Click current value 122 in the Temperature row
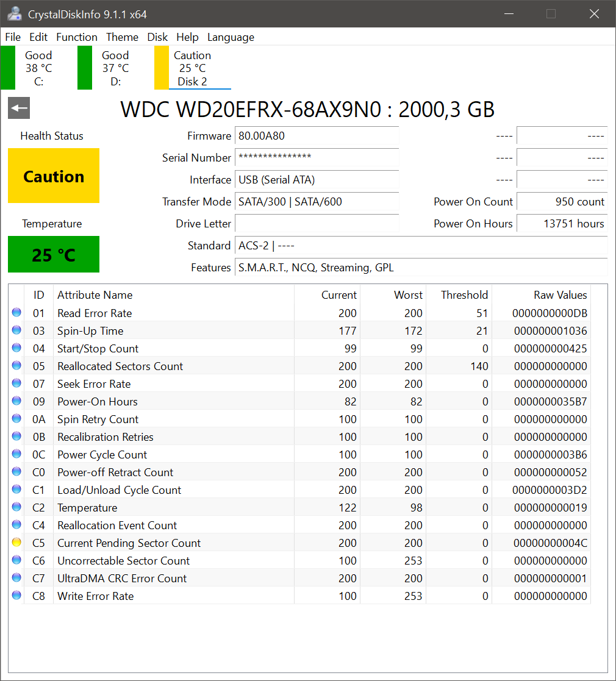616x681 pixels. [348, 508]
